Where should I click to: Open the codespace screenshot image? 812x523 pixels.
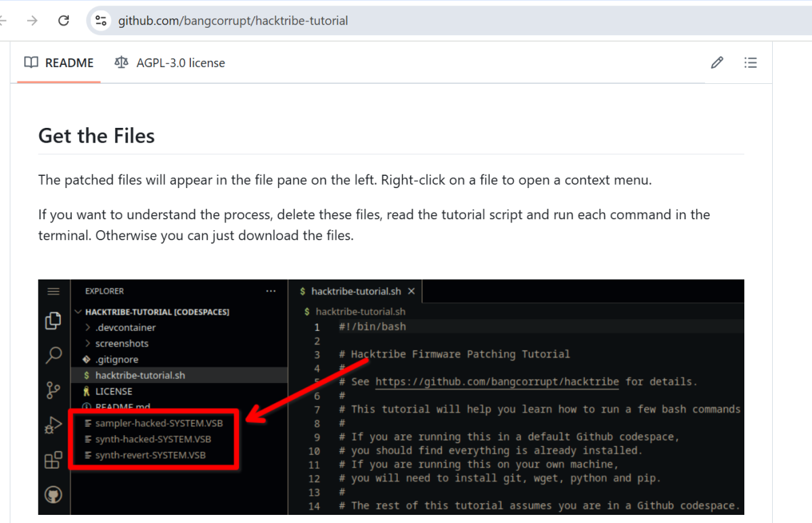(x=391, y=397)
